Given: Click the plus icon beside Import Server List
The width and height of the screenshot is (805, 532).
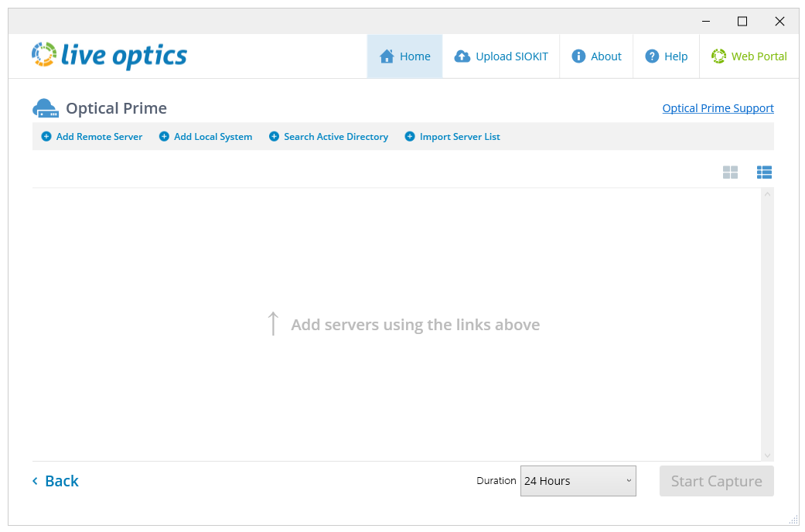Looking at the screenshot, I should tap(409, 136).
